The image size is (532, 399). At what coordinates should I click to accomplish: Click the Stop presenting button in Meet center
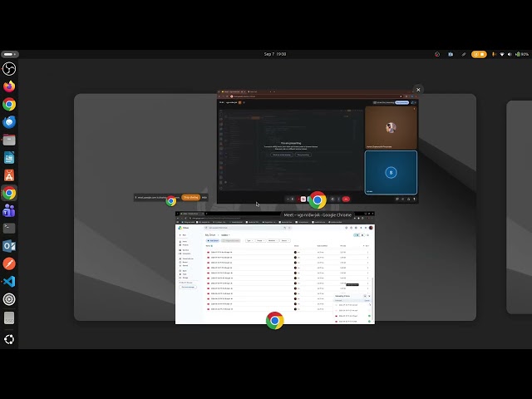click(303, 155)
